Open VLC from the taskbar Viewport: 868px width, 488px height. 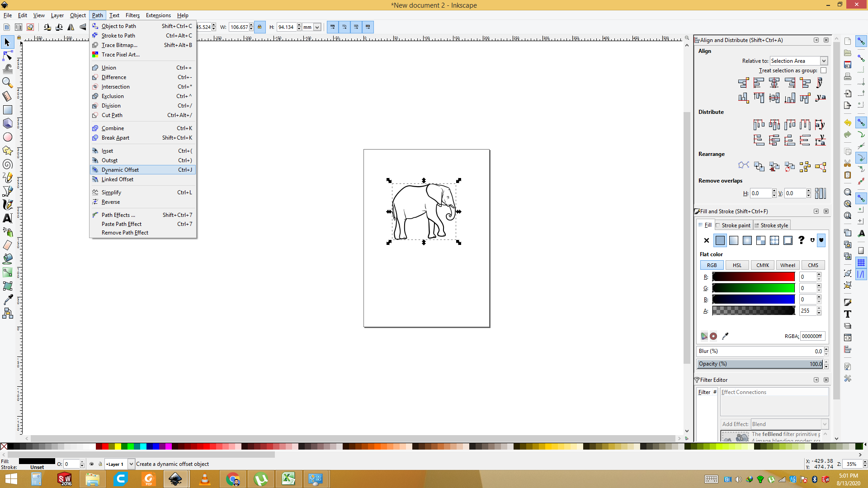204,479
